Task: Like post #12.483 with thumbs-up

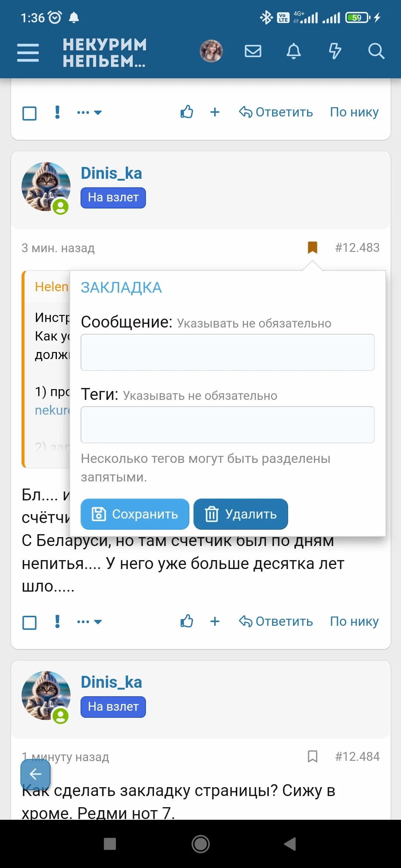Action: [187, 621]
